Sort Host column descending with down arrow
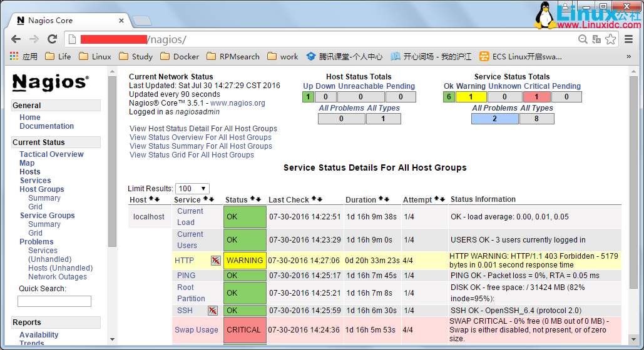This screenshot has height=350, width=644. (157, 199)
